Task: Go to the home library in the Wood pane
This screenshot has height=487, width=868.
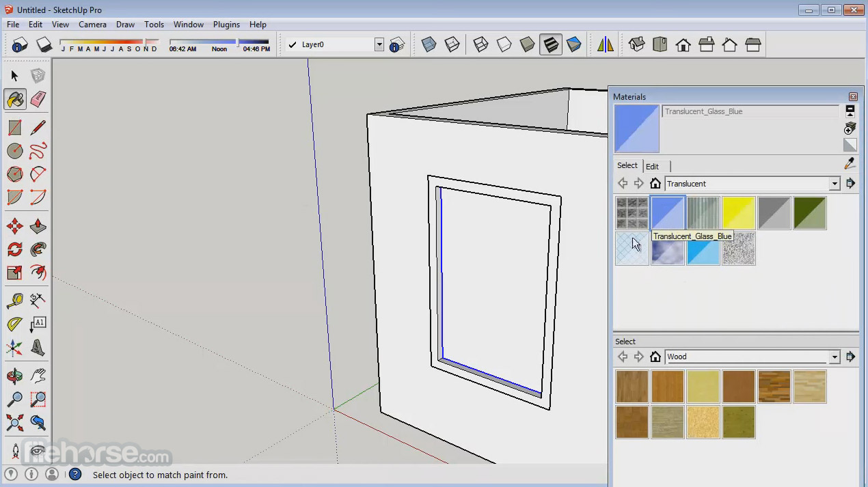Action: [x=655, y=357]
